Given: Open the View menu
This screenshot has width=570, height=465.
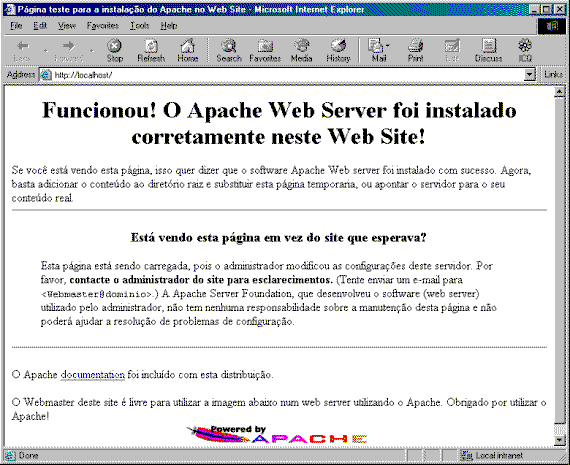Looking at the screenshot, I should (x=67, y=26).
